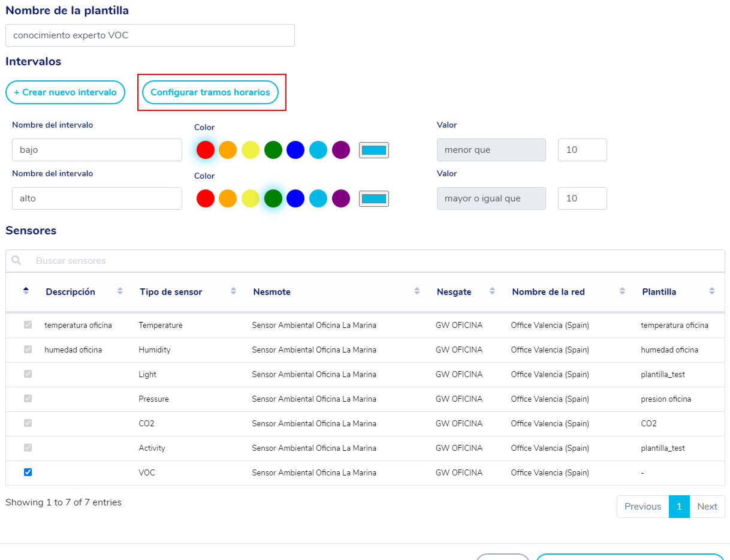Viewport: 730px width, 560px height.
Task: Pick purple color for alto interval
Action: pos(341,198)
